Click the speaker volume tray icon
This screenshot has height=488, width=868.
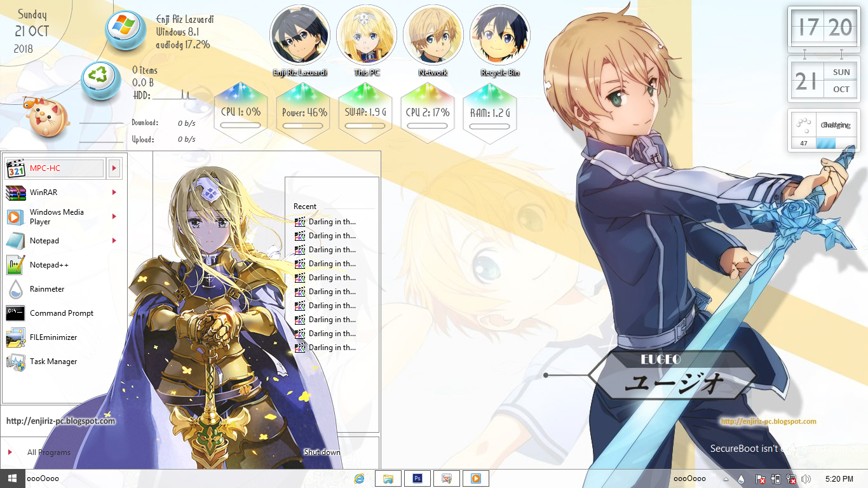click(806, 479)
